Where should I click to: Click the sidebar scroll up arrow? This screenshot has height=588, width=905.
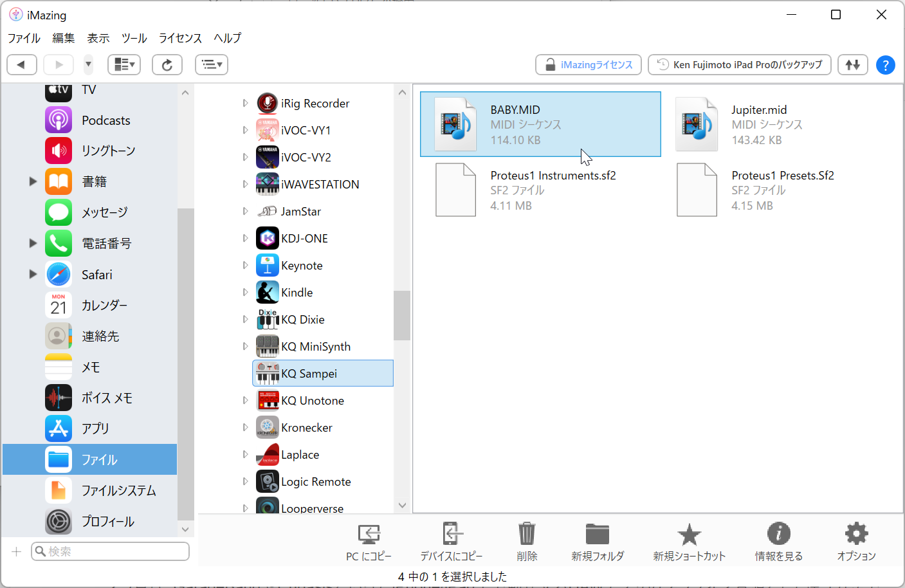[x=185, y=93]
